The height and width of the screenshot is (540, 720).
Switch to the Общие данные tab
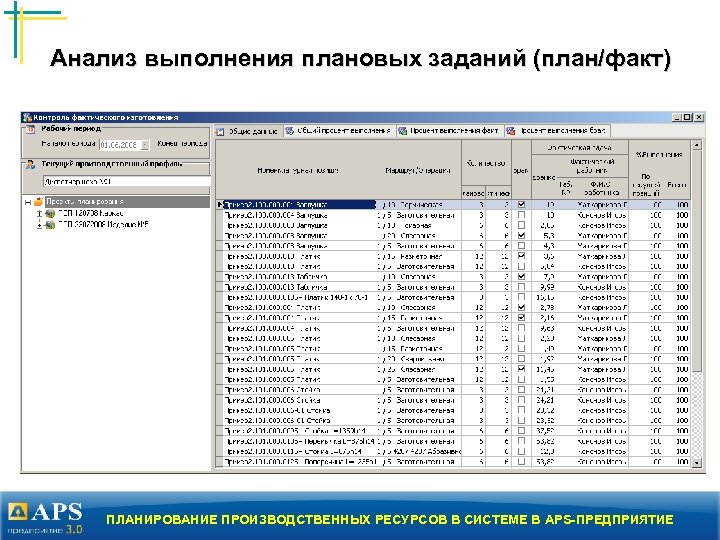coord(248,132)
